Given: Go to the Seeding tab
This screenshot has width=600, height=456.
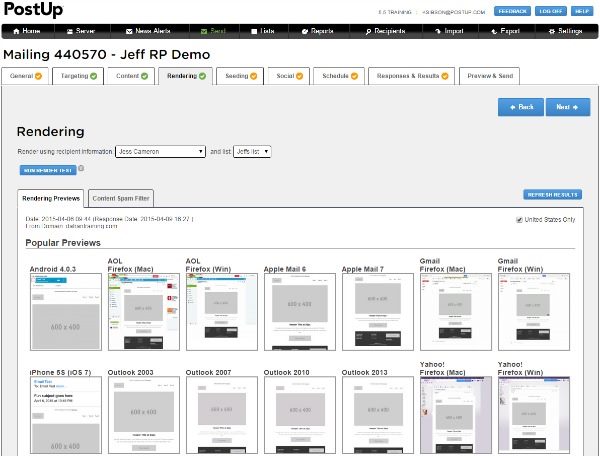Looking at the screenshot, I should pyautogui.click(x=240, y=76).
